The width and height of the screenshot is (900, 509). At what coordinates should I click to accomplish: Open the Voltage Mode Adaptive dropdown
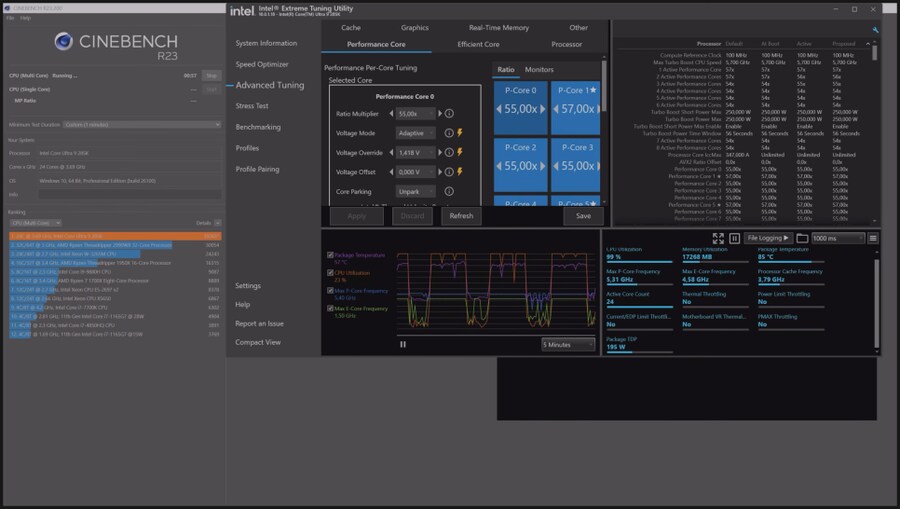pyautogui.click(x=416, y=133)
